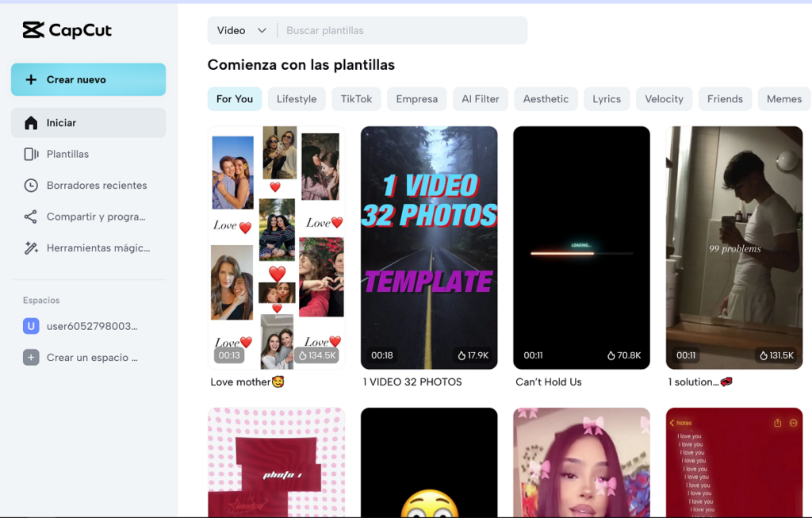Open the Love mother template thumbnail
812x518 pixels.
pos(277,247)
